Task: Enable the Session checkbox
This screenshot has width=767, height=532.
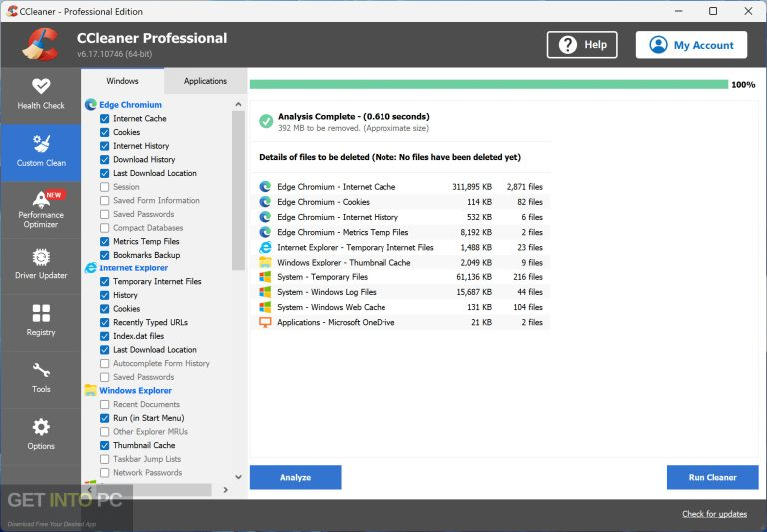Action: 104,187
